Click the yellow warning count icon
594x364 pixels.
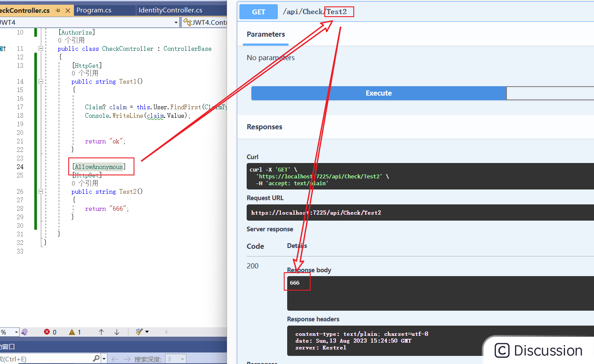point(72,332)
